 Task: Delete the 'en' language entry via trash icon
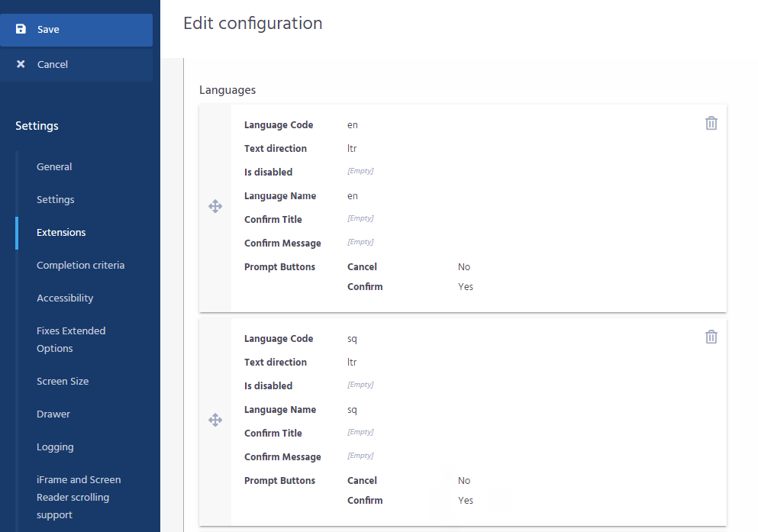[x=711, y=123]
